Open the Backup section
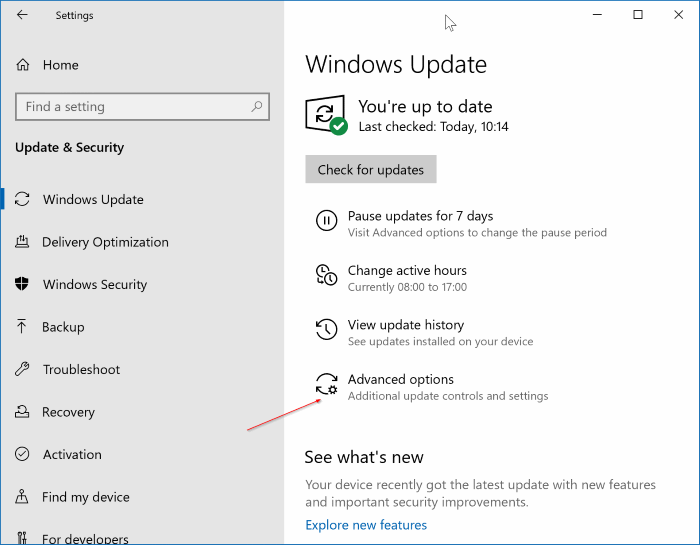The image size is (700, 545). (63, 327)
